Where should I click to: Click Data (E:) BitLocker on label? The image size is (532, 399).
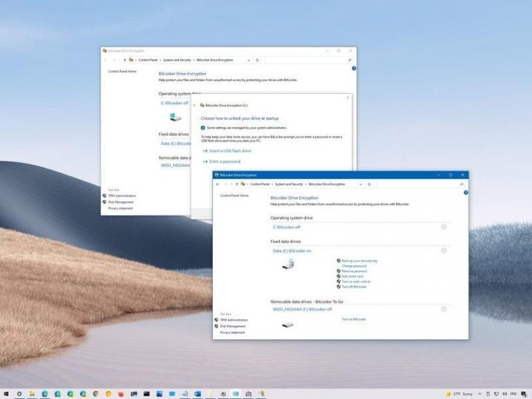click(292, 251)
